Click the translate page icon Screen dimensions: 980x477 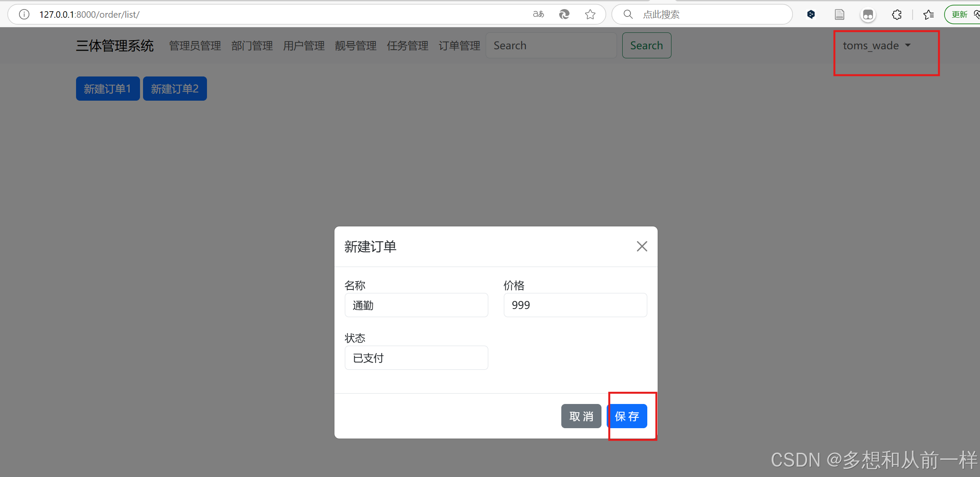click(x=538, y=14)
